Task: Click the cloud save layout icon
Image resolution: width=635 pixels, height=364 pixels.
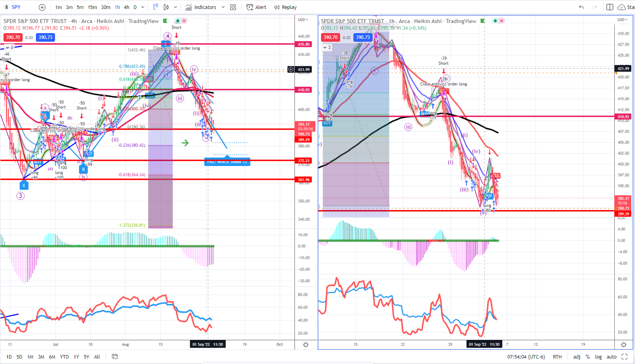Action: pos(621,7)
